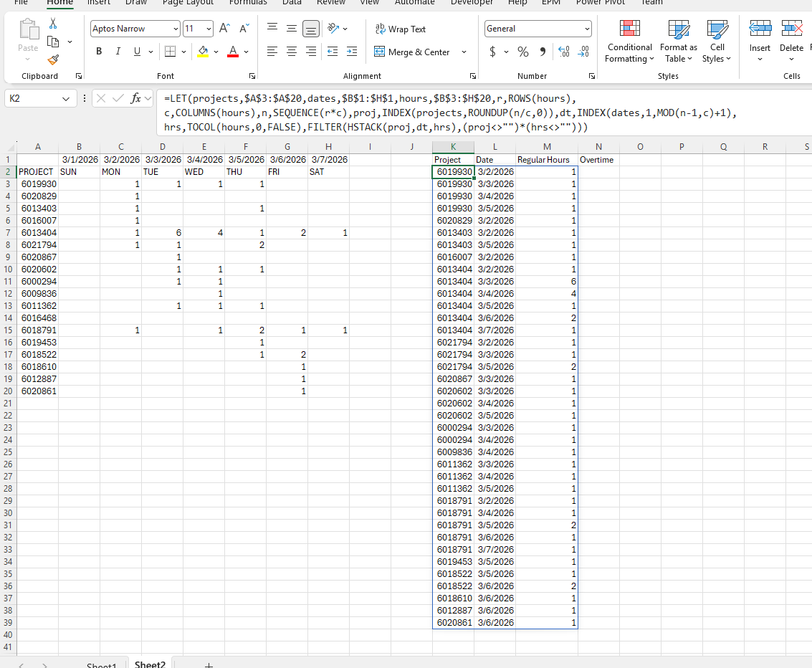Add a new sheet with plus button
This screenshot has height=668, width=812.
point(209,665)
